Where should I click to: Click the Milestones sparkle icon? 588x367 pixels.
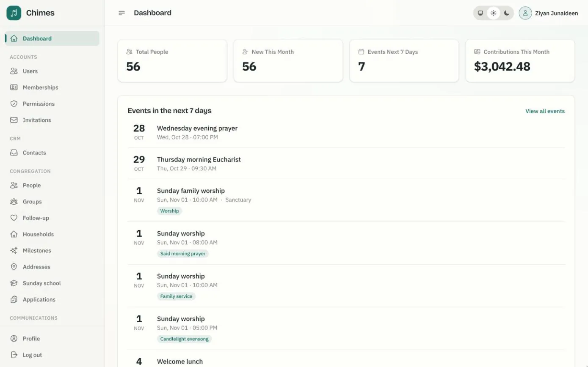(14, 250)
